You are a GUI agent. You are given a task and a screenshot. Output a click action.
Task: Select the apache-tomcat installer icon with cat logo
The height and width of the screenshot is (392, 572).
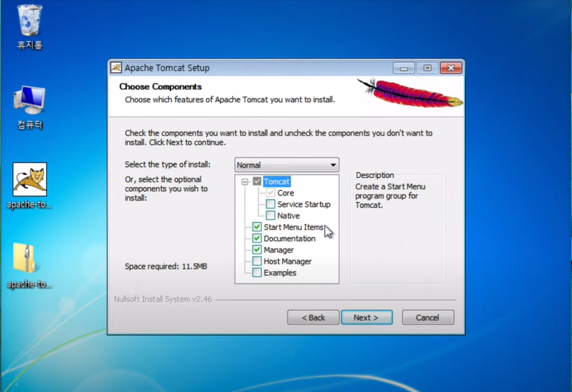pos(29,185)
